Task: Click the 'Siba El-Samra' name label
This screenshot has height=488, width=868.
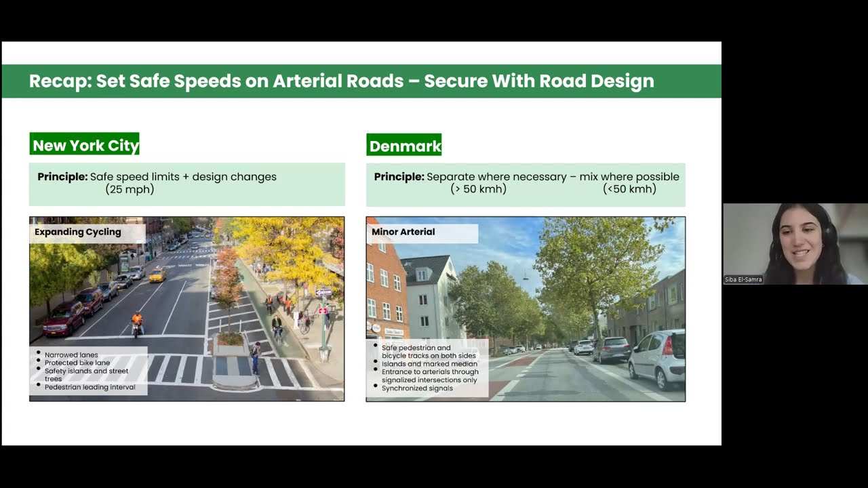Action: pyautogui.click(x=743, y=279)
